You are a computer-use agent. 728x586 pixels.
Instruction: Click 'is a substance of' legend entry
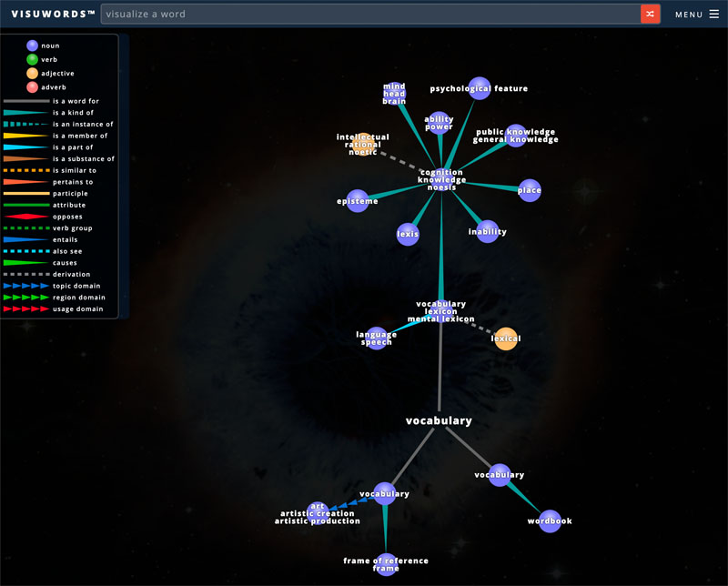coord(58,159)
